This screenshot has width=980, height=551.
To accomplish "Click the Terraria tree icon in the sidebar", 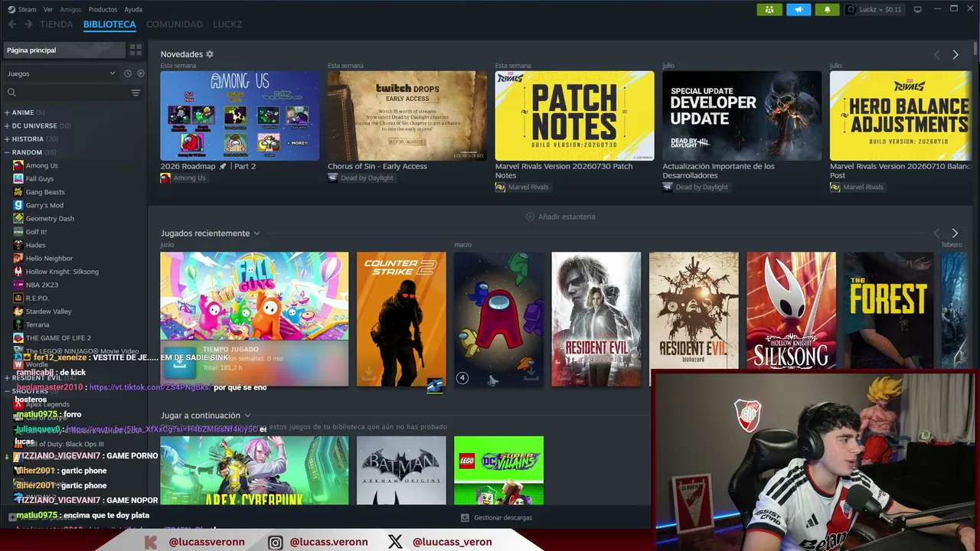I will [x=18, y=324].
